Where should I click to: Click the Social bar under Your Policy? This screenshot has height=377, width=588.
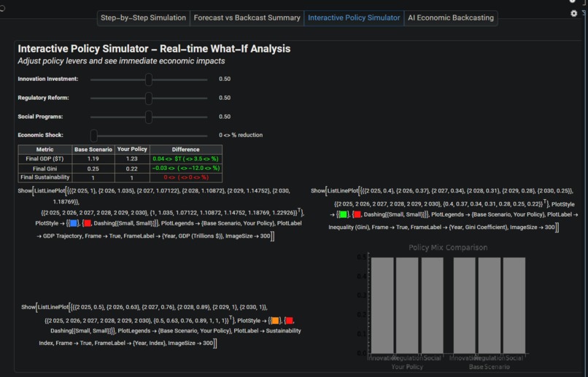tap(433, 305)
